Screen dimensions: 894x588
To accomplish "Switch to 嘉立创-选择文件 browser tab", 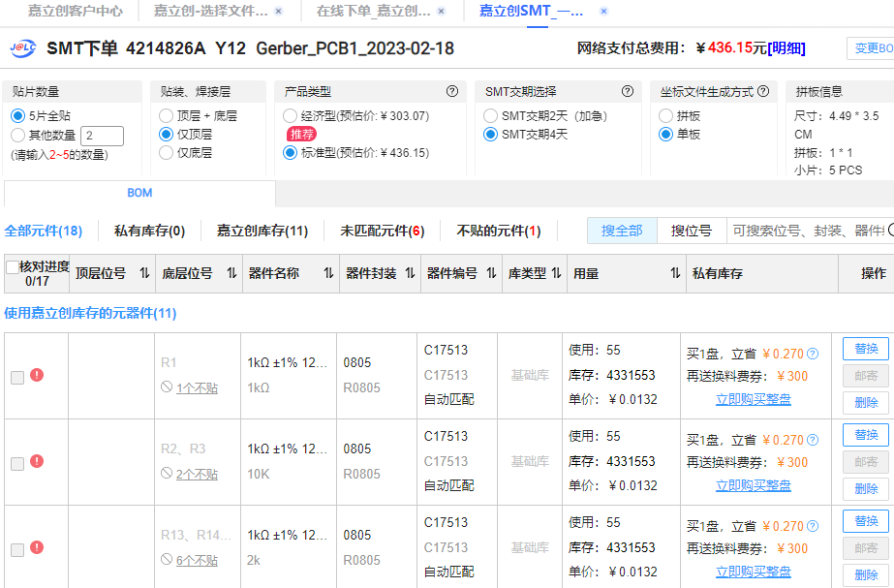I will 210,11.
